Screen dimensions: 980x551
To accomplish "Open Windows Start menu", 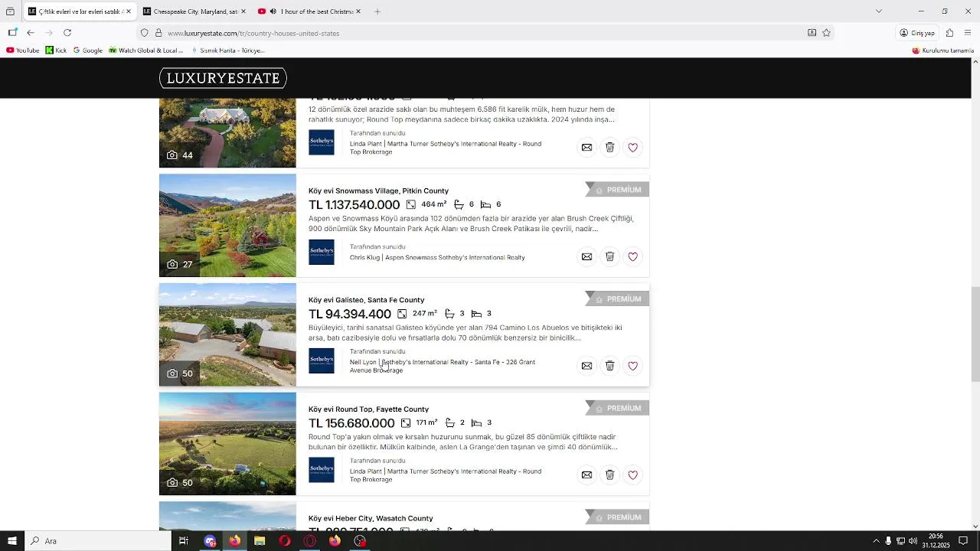I will point(11,541).
